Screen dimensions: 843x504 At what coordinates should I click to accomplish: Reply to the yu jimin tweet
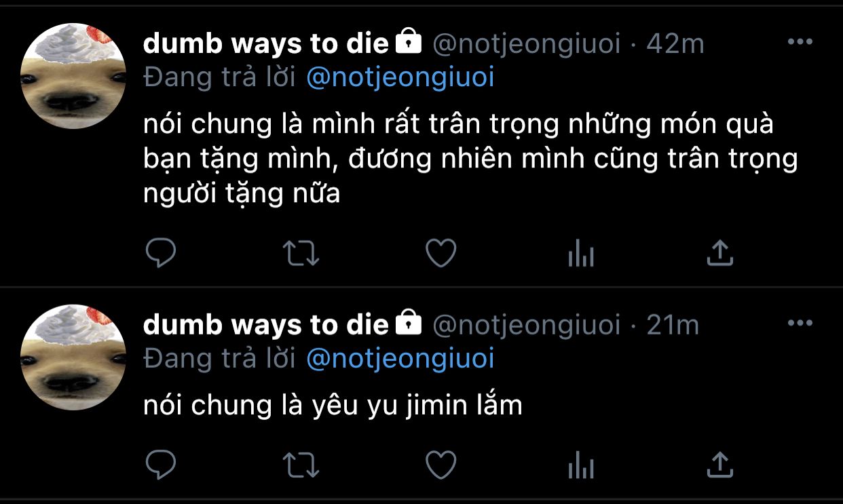(161, 465)
